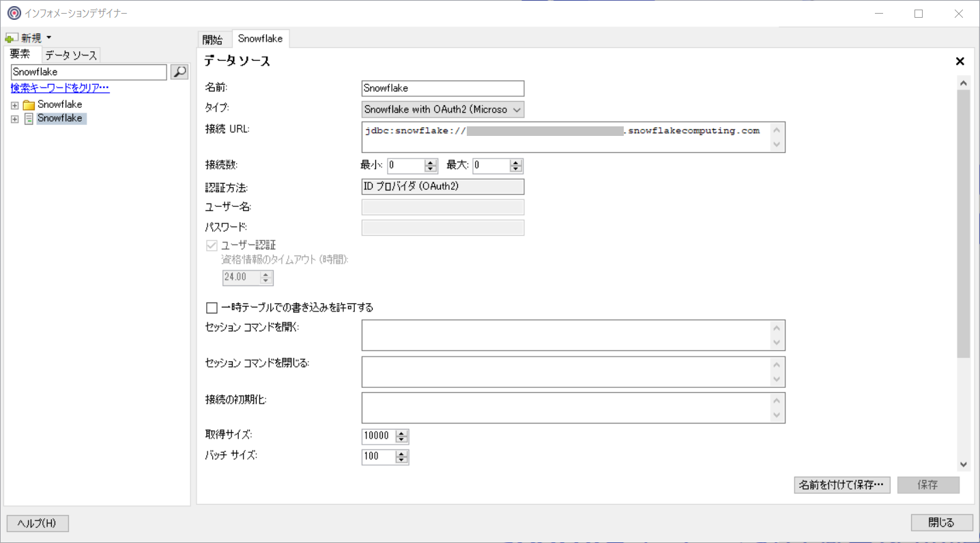Screen dimensions: 980x543
Task: Click 検索キーワードをクリア link
Action: pos(60,88)
